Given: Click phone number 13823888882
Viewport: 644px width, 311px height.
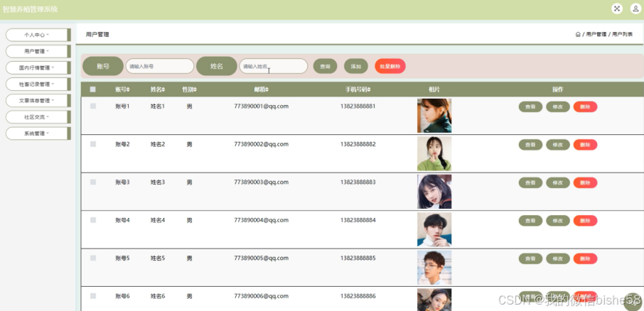Looking at the screenshot, I should pos(358,144).
